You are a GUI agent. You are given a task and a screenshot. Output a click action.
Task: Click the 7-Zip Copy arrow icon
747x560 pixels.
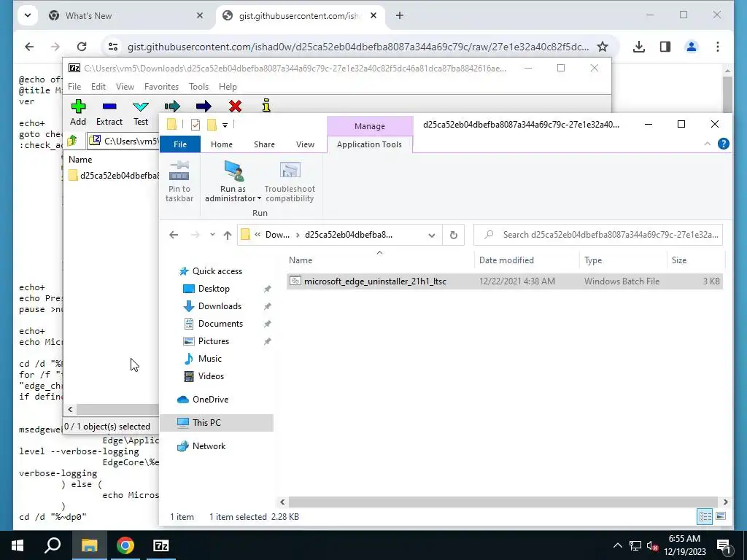[x=172, y=106]
